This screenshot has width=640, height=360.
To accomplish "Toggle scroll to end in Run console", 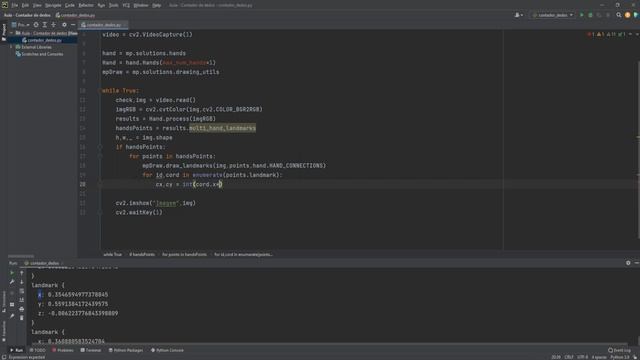I will (x=22, y=300).
